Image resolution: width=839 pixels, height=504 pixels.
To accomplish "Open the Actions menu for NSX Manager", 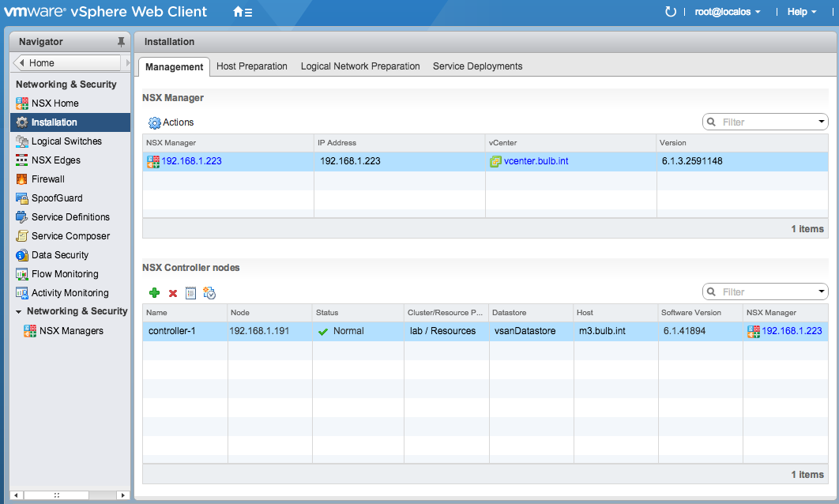I will (x=171, y=122).
